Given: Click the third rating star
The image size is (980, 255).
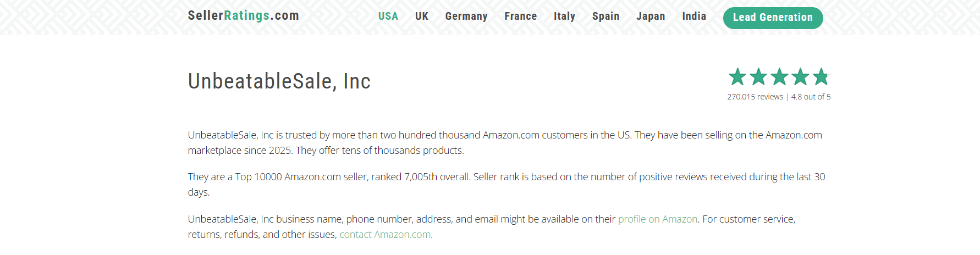Looking at the screenshot, I should (x=779, y=77).
